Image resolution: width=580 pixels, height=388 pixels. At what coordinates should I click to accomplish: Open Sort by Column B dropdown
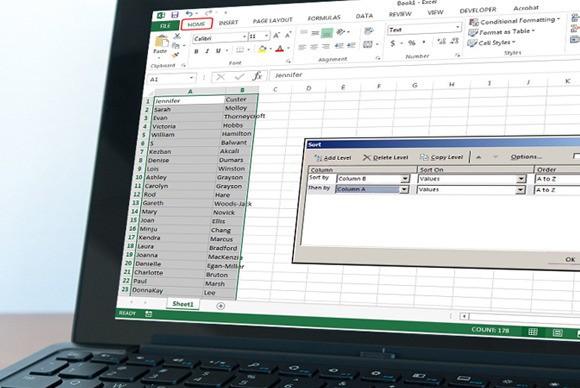405,179
